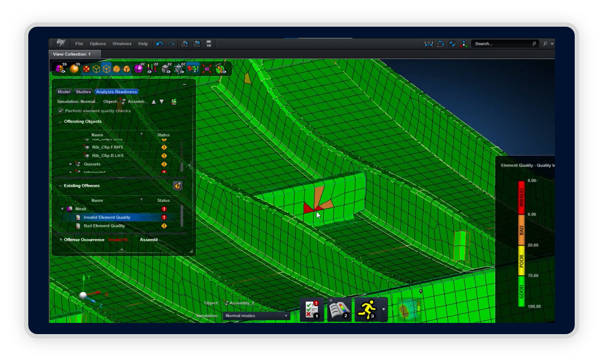Select Rib_Clip.F.RHS row
Viewport: 603px width, 364px height.
pos(119,147)
